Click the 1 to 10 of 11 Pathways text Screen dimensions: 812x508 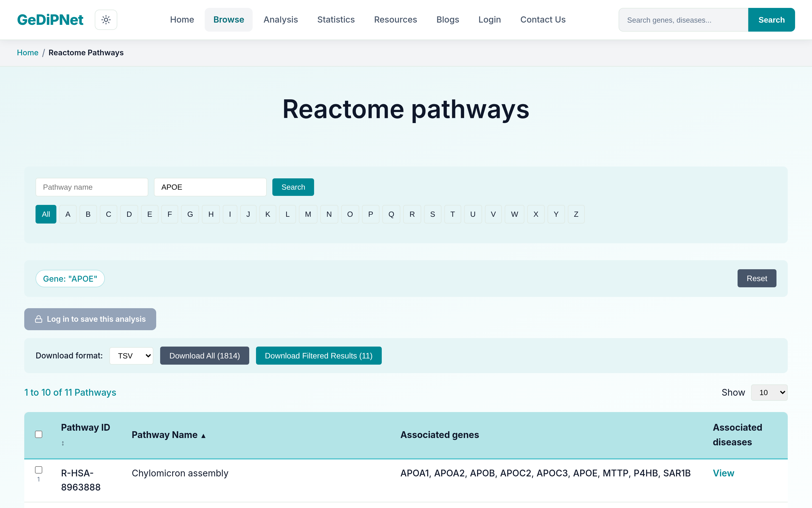click(70, 392)
